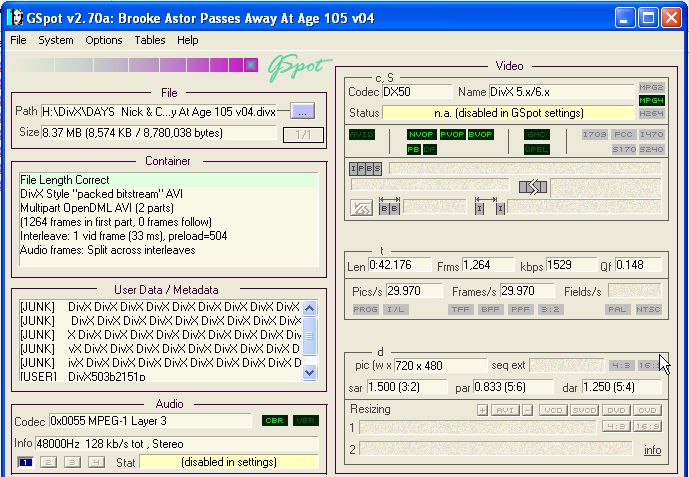Click the VBR audio indicator

coord(305,420)
